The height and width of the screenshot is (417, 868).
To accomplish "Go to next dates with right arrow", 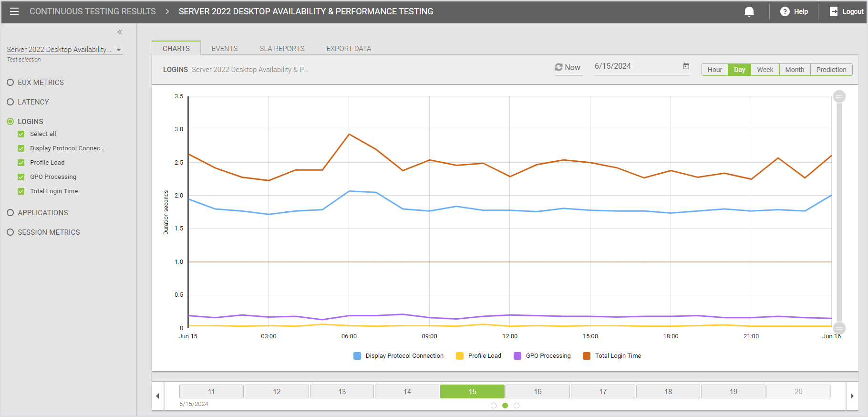I will 852,396.
